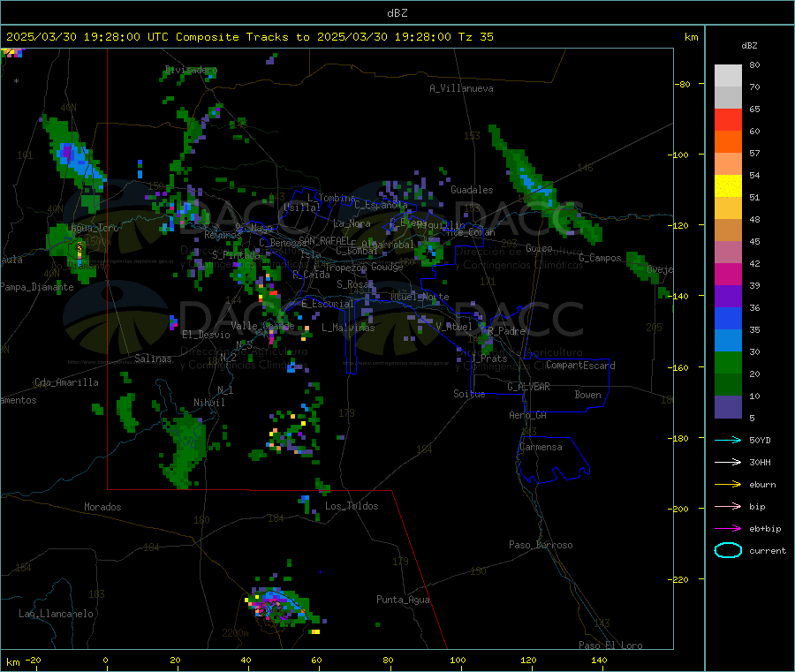Pick the bright green legend swatch

[x=728, y=362]
